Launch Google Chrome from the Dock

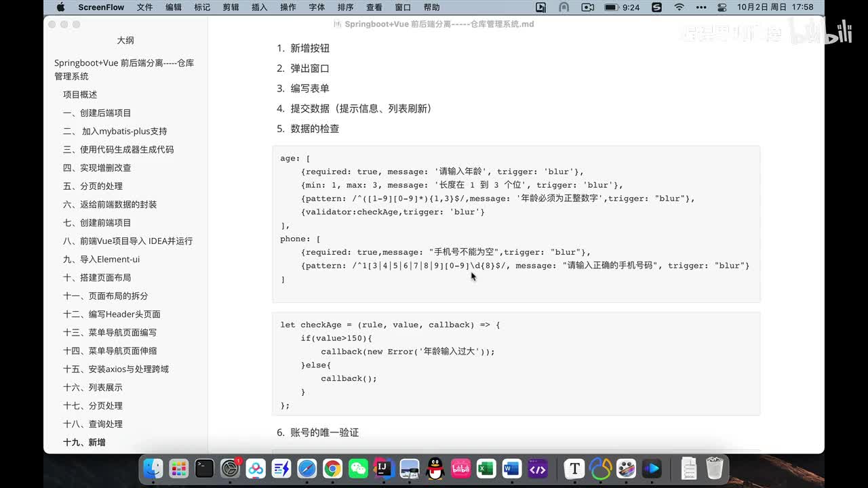coord(332,468)
